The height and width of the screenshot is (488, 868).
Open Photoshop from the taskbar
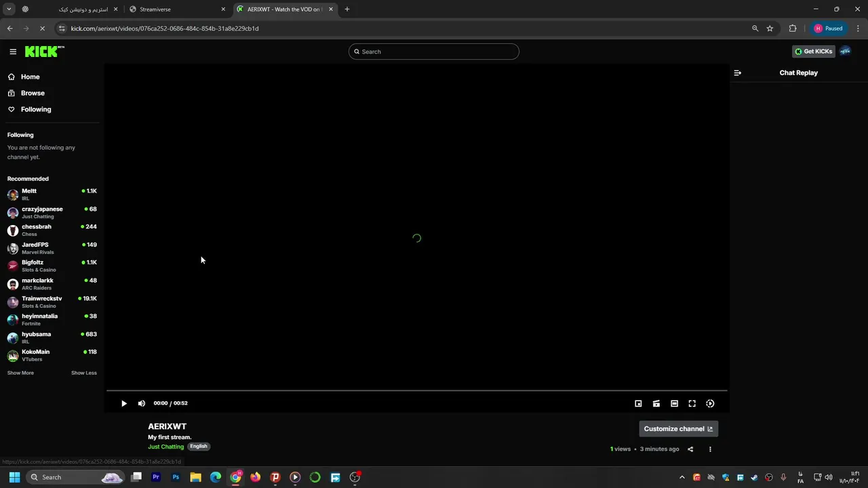pyautogui.click(x=176, y=477)
